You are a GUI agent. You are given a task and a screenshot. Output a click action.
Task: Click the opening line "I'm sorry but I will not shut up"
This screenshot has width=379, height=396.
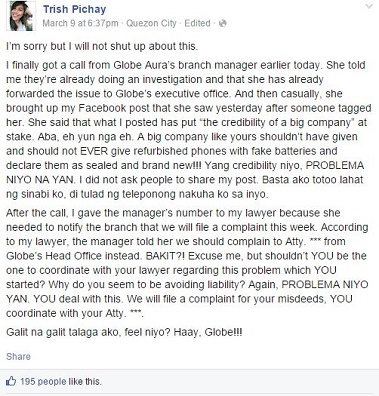[102, 46]
